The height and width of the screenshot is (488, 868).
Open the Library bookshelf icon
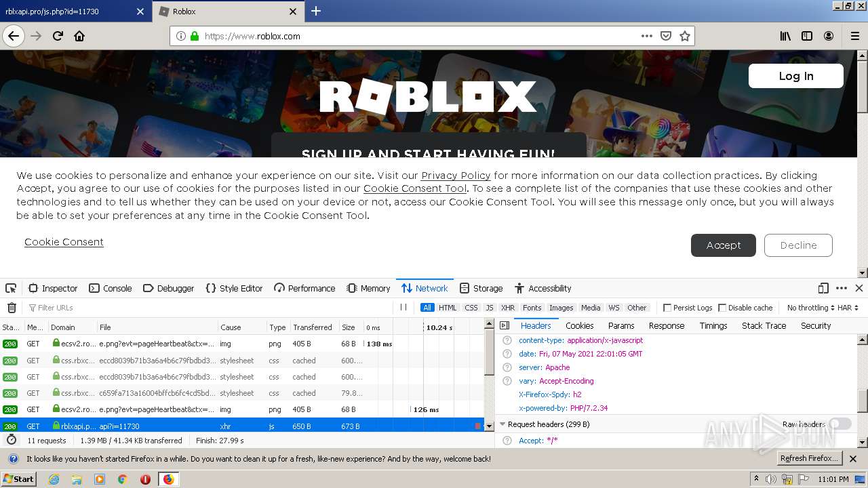pos(785,36)
